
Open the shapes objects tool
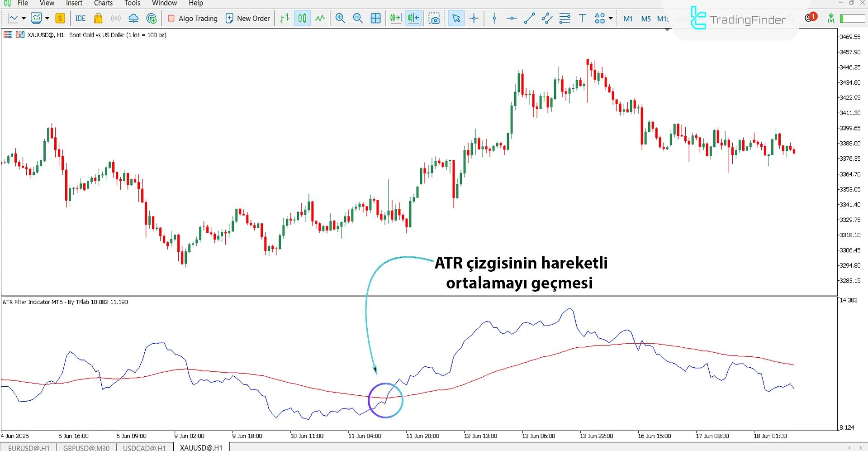coord(600,19)
